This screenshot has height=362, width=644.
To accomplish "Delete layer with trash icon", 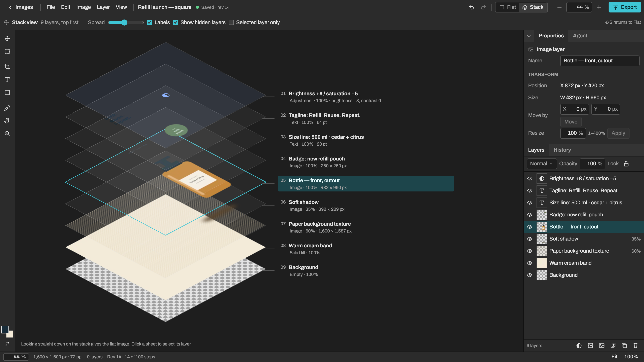I will 636,346.
